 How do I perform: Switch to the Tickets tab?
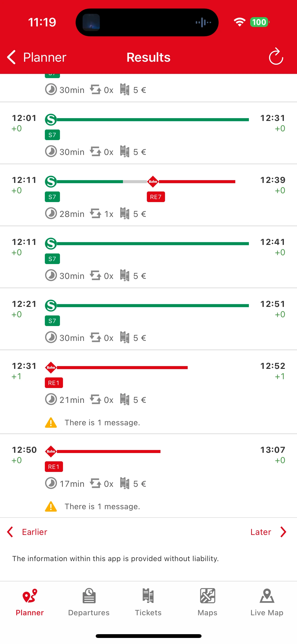pos(148,602)
